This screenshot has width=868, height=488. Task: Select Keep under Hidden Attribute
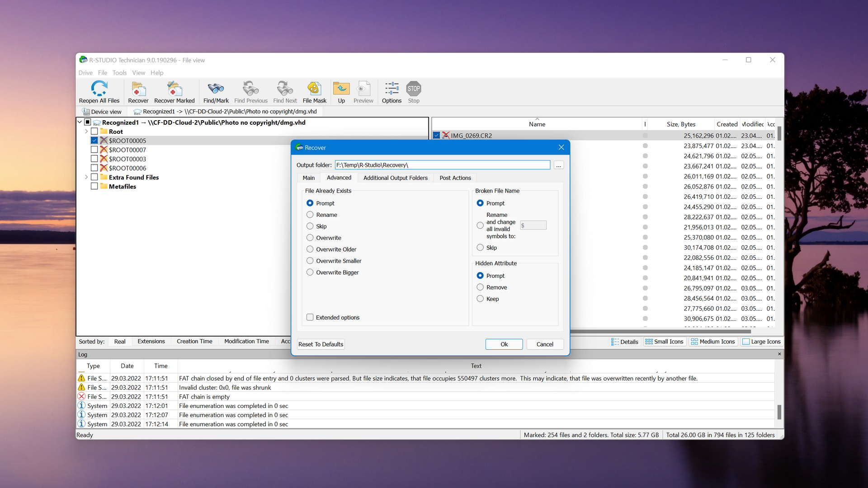(480, 299)
